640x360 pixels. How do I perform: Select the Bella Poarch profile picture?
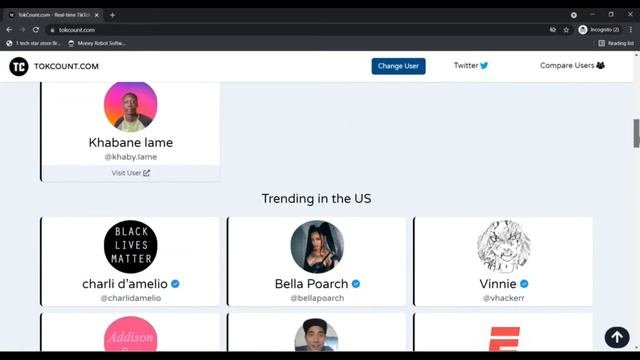click(317, 247)
